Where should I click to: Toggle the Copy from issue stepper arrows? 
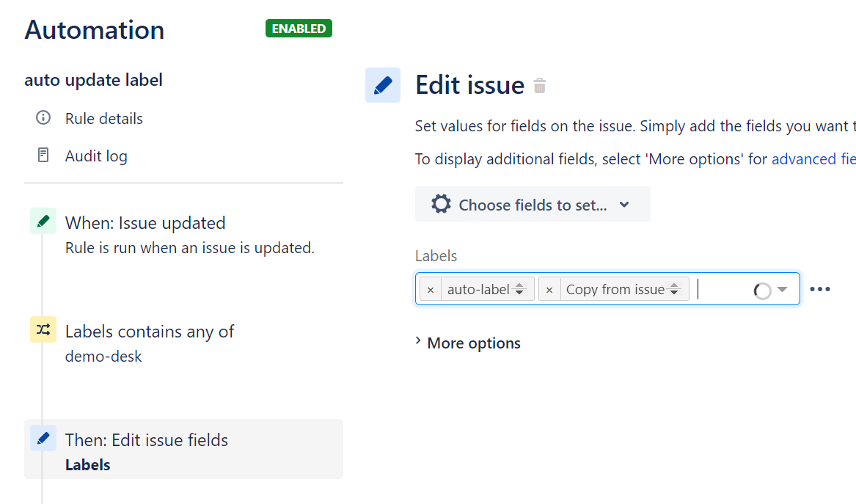pos(675,289)
